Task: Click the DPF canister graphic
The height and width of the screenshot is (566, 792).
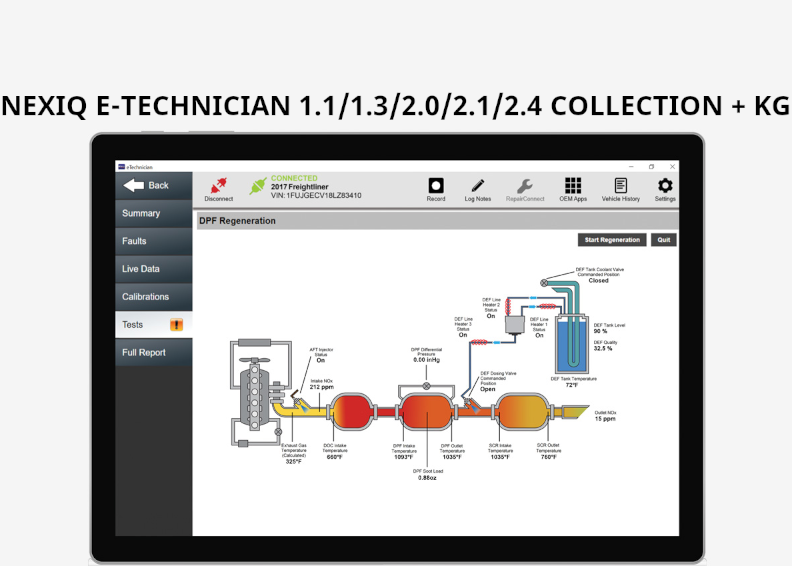Action: pos(427,412)
